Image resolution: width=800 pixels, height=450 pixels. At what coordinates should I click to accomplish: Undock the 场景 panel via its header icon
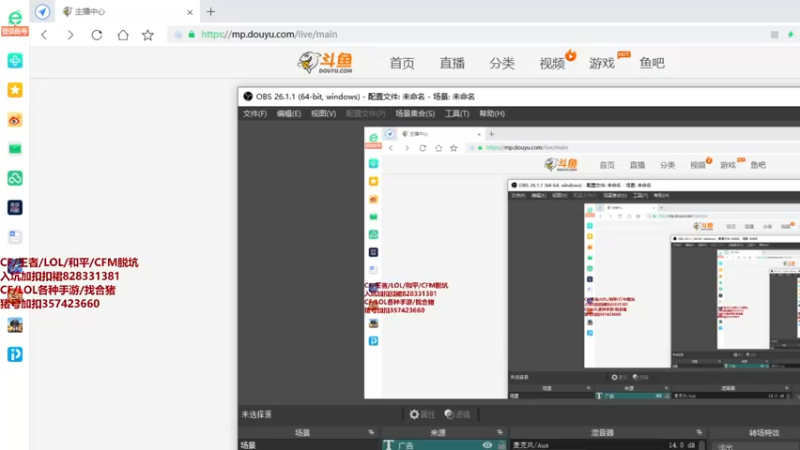point(371,433)
